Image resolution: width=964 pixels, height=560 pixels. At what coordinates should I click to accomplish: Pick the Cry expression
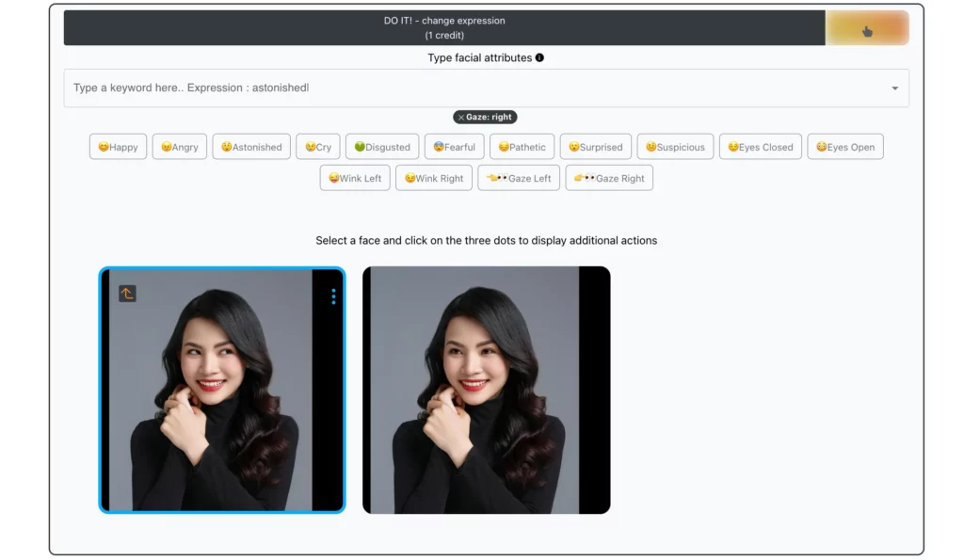pyautogui.click(x=318, y=147)
